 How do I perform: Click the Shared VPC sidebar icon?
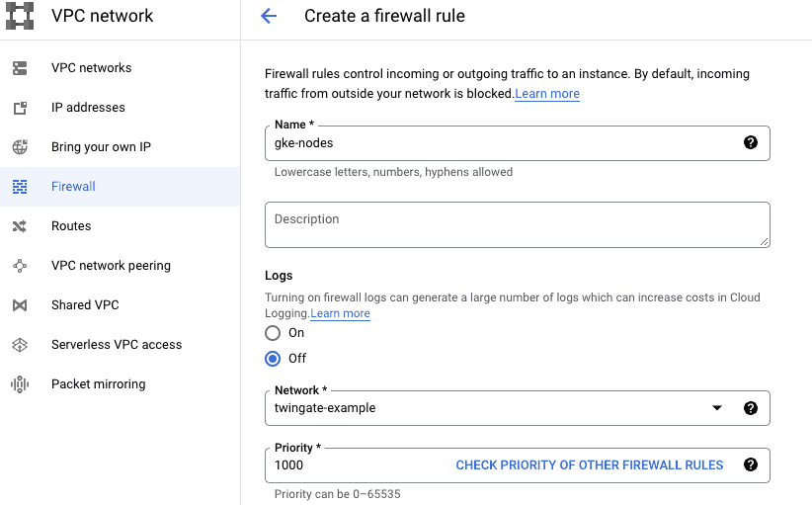click(x=20, y=305)
